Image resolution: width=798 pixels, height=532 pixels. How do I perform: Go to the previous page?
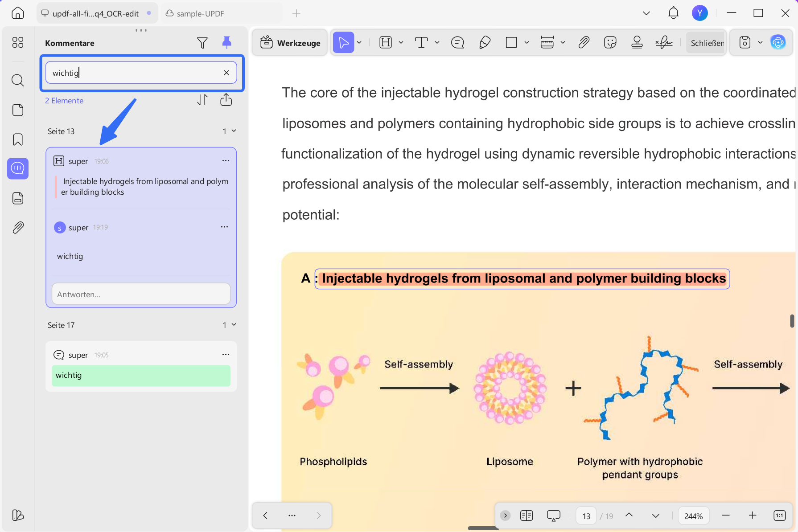pyautogui.click(x=629, y=515)
